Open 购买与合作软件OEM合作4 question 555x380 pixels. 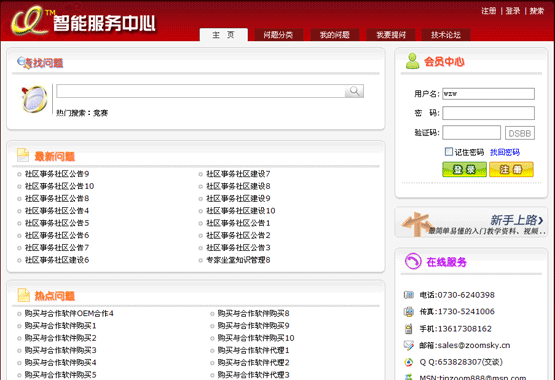click(69, 313)
